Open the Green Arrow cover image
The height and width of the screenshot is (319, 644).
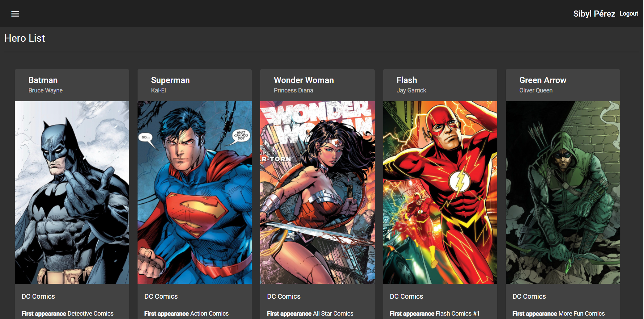pos(563,192)
